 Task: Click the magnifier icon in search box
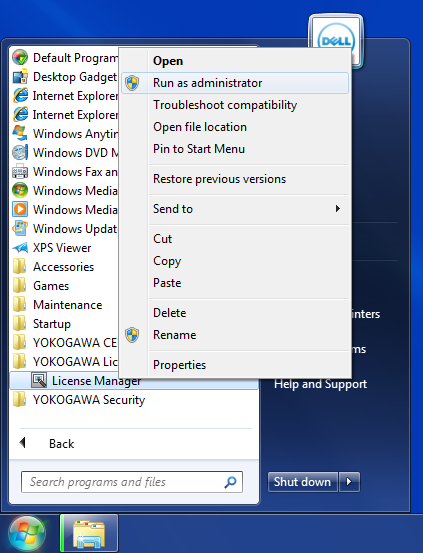point(230,482)
